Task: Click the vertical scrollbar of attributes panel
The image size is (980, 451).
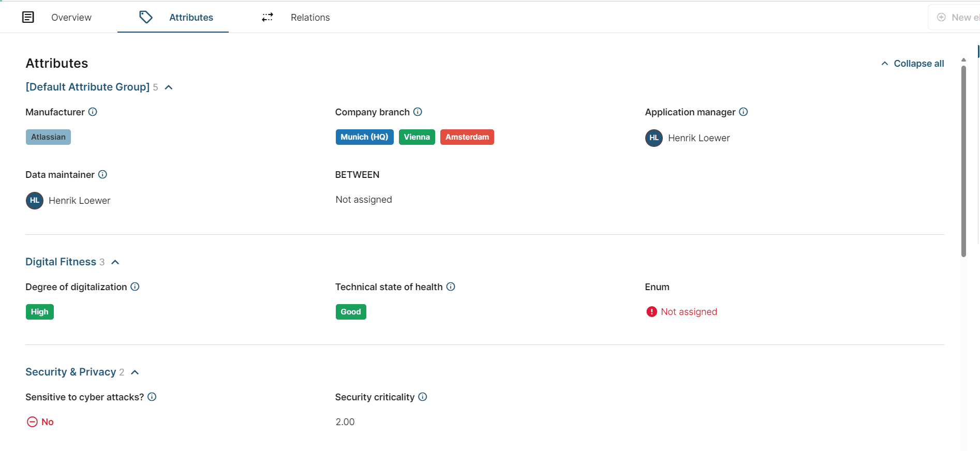Action: pyautogui.click(x=963, y=160)
